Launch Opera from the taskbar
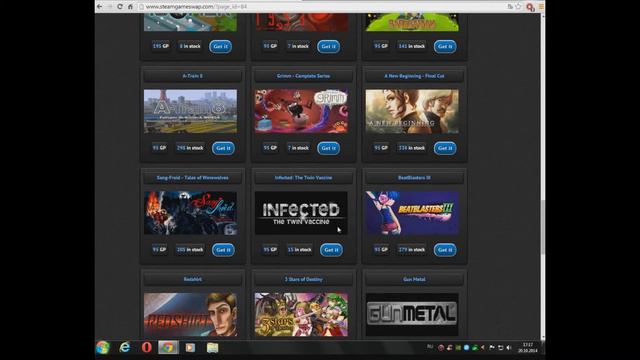640x360 pixels. tap(147, 347)
